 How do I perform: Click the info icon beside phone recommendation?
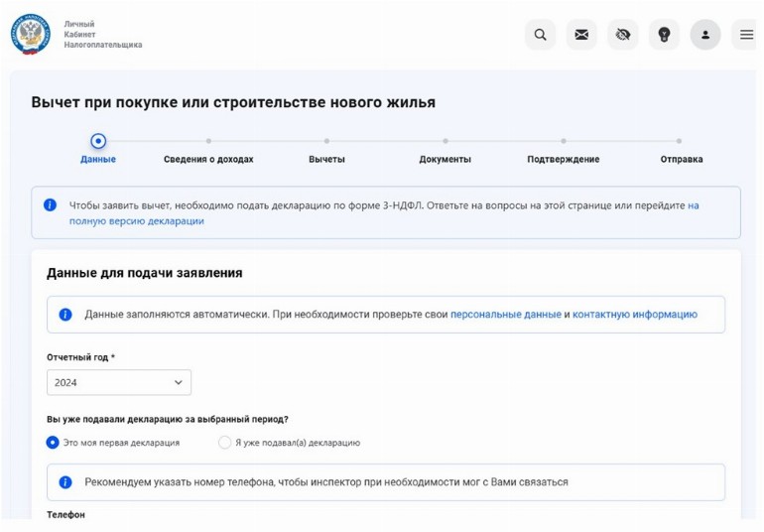click(65, 482)
